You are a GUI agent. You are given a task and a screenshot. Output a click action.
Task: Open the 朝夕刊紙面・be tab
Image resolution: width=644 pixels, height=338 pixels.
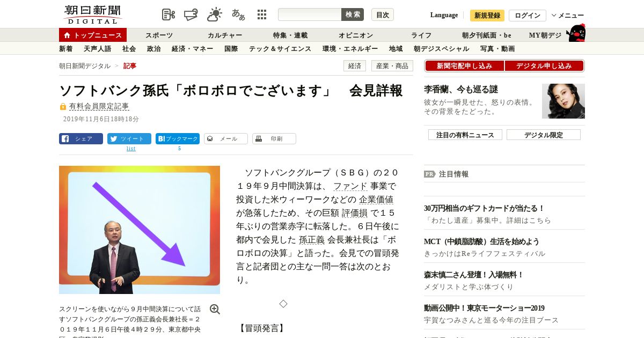pos(487,35)
